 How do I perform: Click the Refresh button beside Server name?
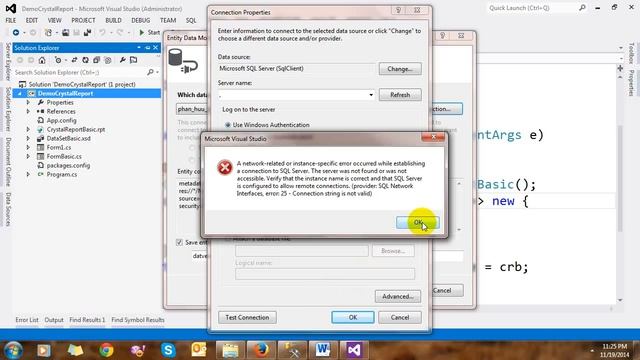point(400,95)
